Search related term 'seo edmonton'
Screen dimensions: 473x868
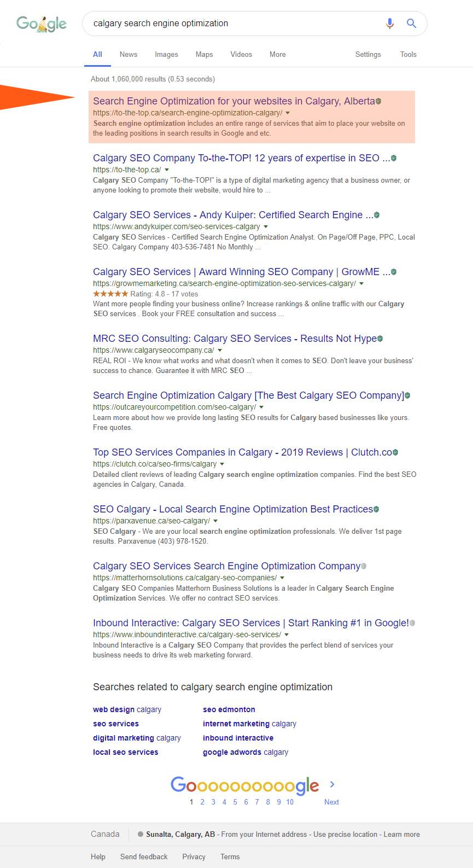click(229, 709)
